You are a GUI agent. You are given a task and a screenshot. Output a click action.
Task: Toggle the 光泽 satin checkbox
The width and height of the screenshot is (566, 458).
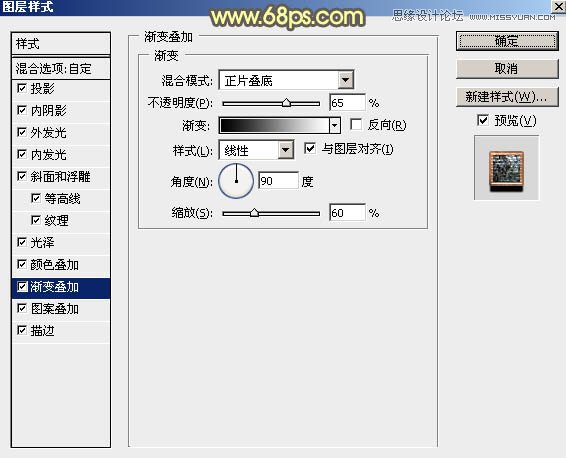(22, 242)
